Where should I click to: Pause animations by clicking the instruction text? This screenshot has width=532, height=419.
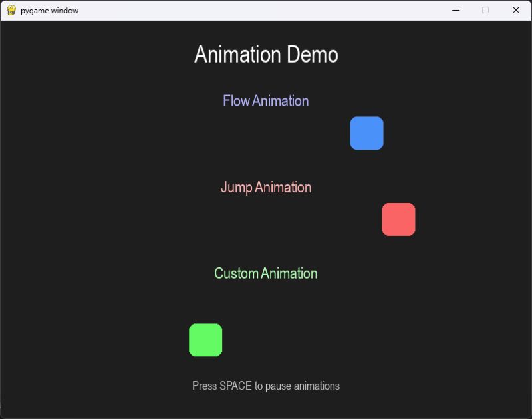click(x=265, y=386)
